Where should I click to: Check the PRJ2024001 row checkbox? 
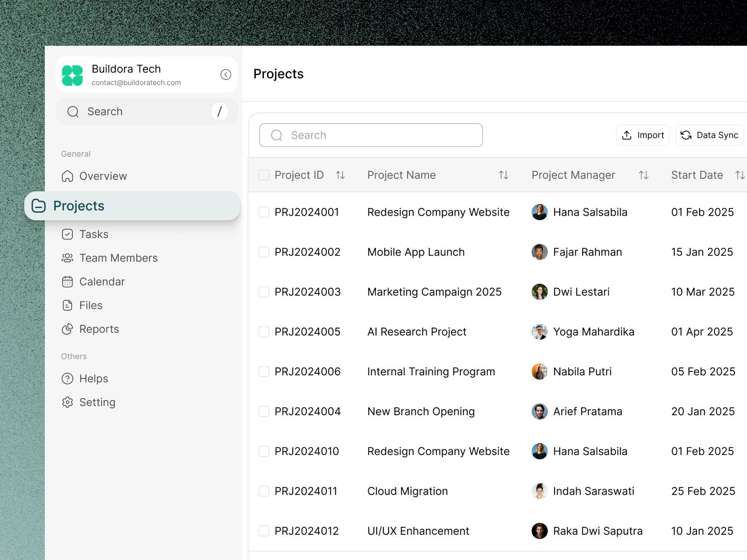pyautogui.click(x=264, y=212)
